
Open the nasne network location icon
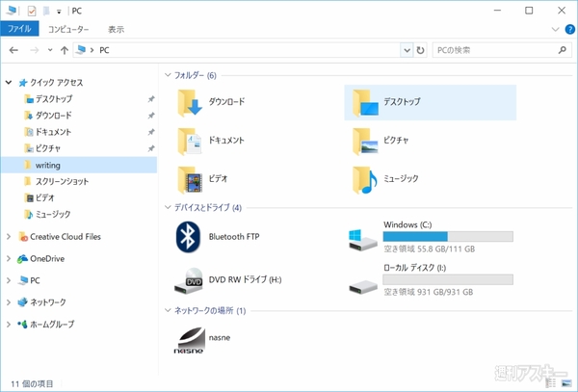click(x=189, y=340)
